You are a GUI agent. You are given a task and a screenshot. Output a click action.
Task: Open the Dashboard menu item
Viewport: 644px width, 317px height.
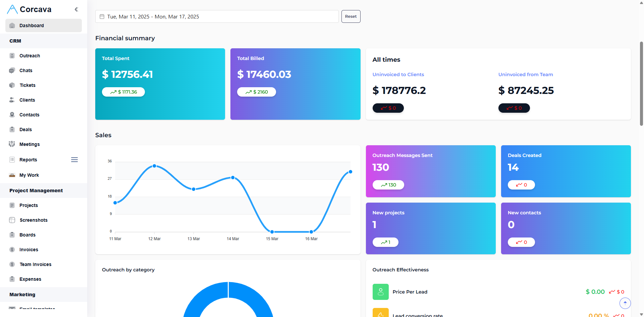pyautogui.click(x=44, y=25)
